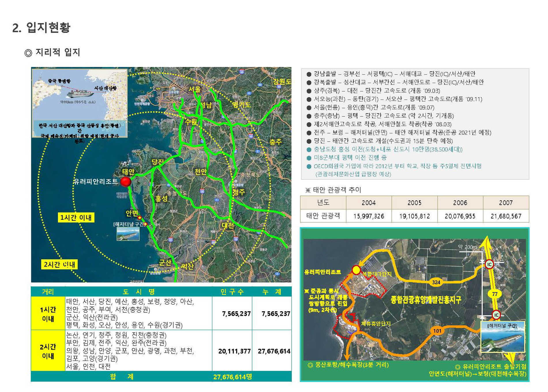548x392 pixels.
Task: Click the 도시명 column header
Action: pyautogui.click(x=139, y=292)
